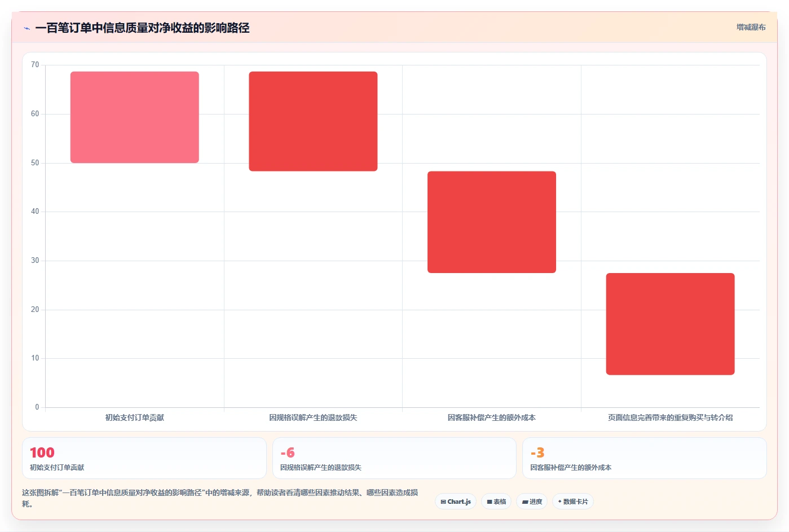The width and height of the screenshot is (789, 532).
Task: Click the icon inside the Chart.js chip
Action: coord(443,502)
